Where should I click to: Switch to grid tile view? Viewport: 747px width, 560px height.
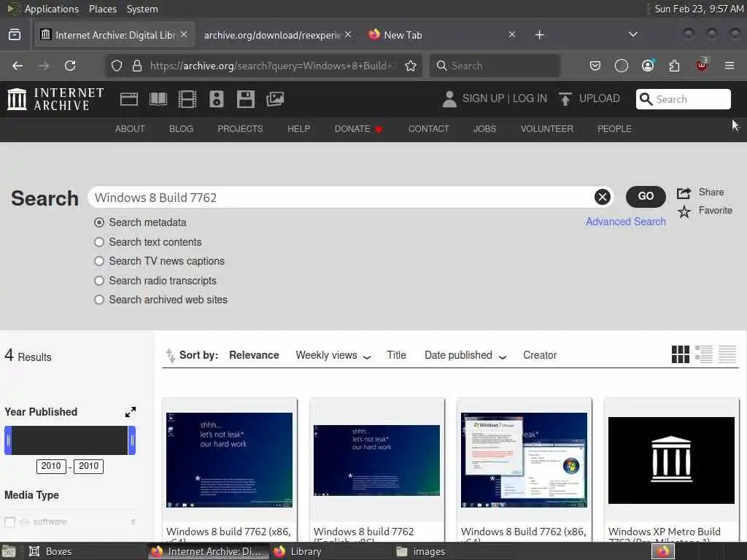(x=681, y=354)
